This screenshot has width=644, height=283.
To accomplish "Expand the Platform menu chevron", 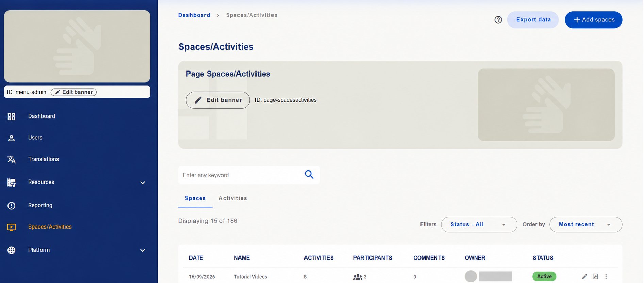I will 143,250.
